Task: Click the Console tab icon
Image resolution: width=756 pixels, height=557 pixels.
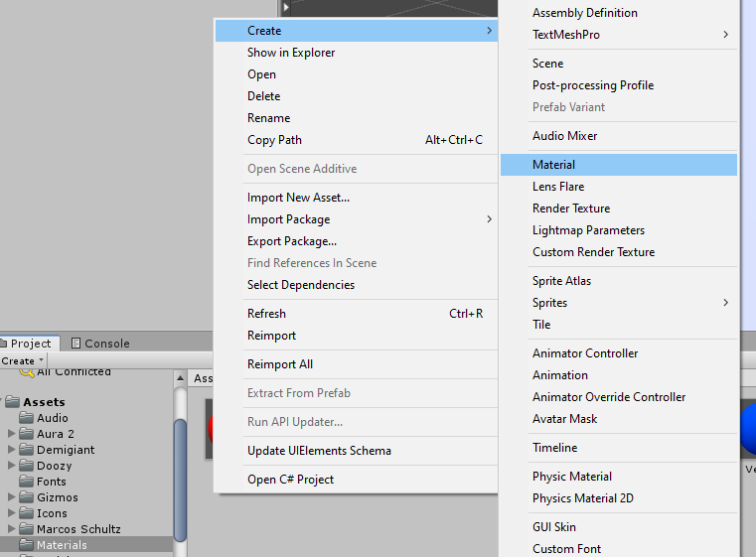Action: (76, 344)
